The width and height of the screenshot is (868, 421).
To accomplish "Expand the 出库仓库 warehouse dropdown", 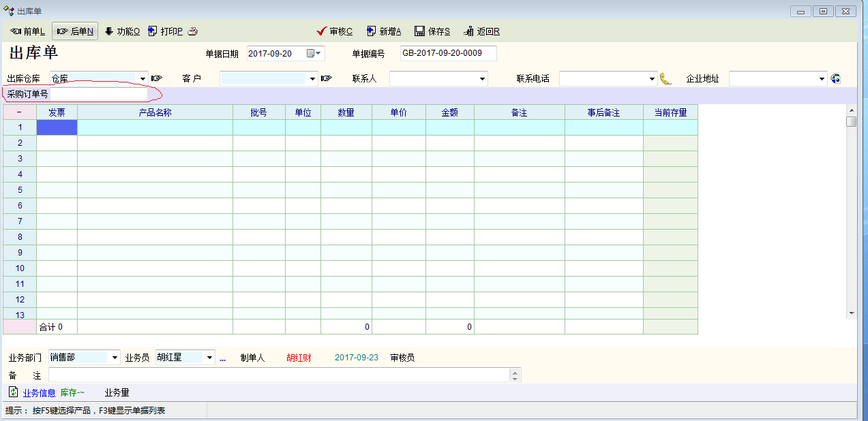I will (143, 79).
